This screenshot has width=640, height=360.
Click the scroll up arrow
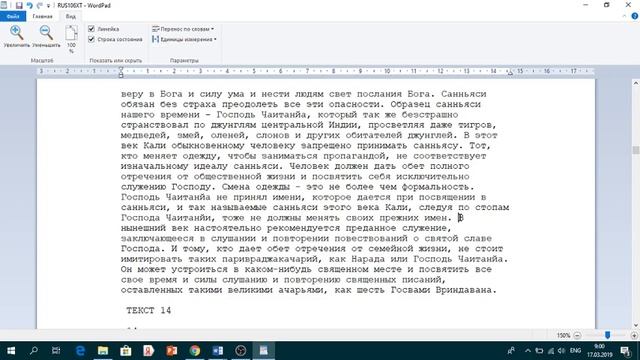click(x=636, y=83)
